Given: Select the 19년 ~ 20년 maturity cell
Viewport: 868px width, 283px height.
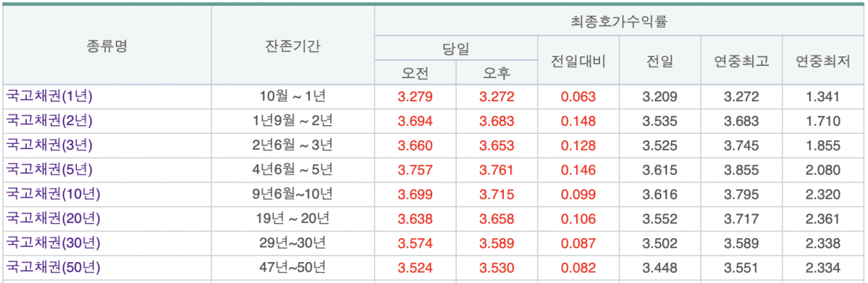Looking at the screenshot, I should (293, 219).
